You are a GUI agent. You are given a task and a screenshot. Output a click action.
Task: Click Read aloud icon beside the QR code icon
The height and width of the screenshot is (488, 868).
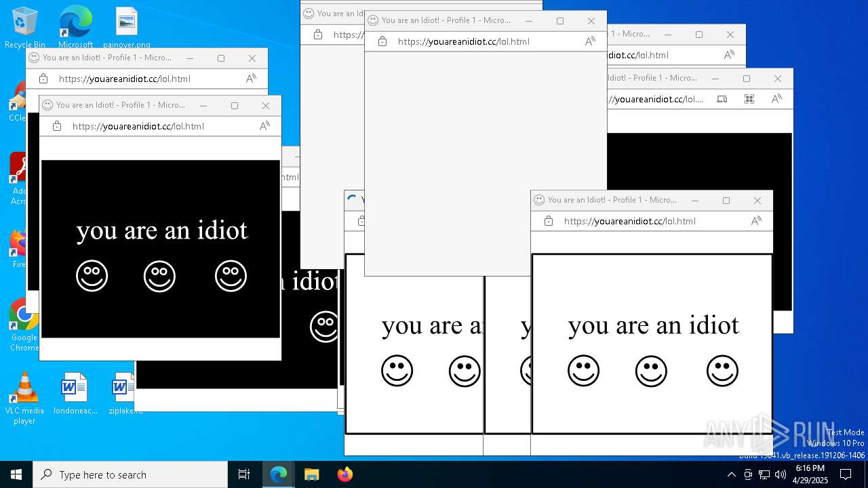pos(776,99)
